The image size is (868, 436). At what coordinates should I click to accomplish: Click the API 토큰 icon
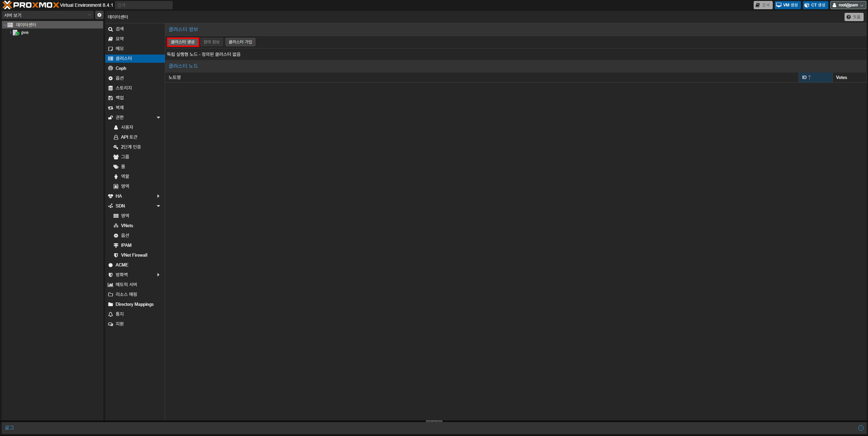pyautogui.click(x=116, y=137)
